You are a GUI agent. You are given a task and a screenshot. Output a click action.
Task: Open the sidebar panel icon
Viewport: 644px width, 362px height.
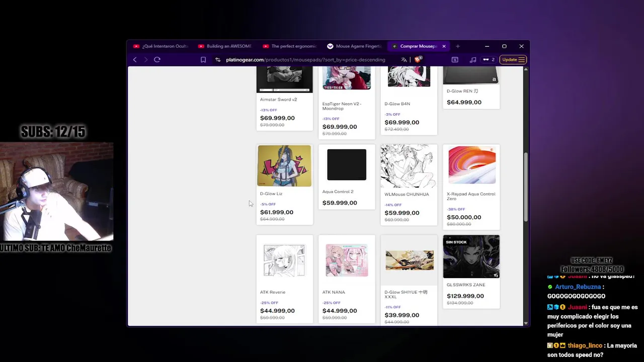(455, 60)
